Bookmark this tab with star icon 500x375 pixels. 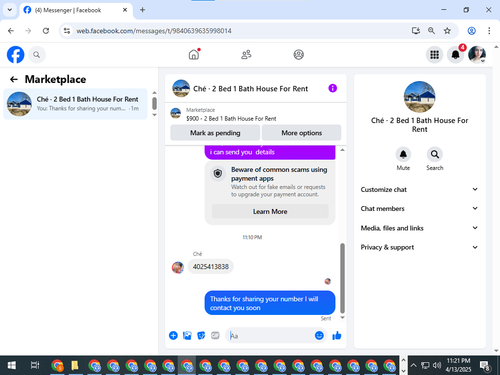(447, 31)
